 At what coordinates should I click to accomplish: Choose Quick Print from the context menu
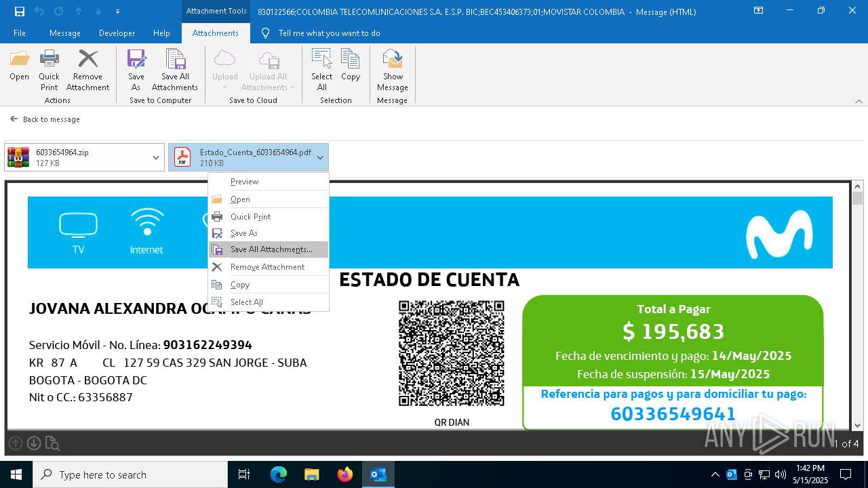click(269, 217)
